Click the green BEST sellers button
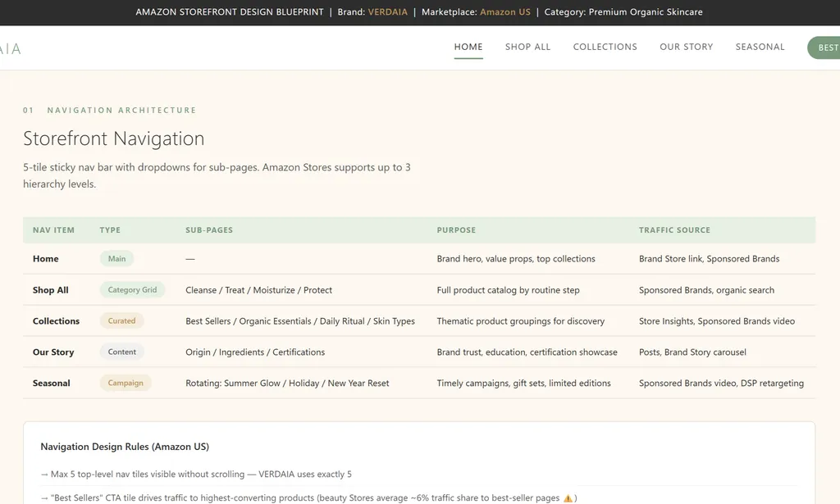This screenshot has width=840, height=504. point(824,48)
